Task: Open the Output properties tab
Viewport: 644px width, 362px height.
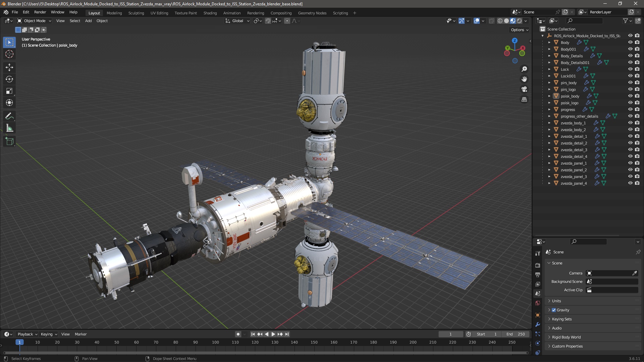Action: (x=538, y=275)
